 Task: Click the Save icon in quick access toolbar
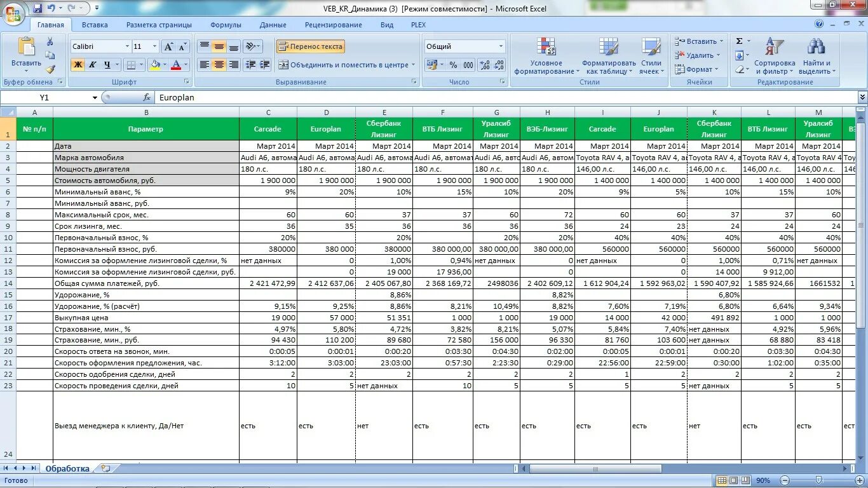click(x=37, y=8)
